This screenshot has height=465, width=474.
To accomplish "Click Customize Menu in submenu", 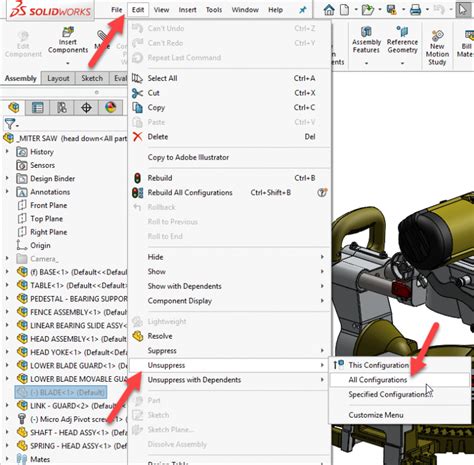I will [x=400, y=415].
